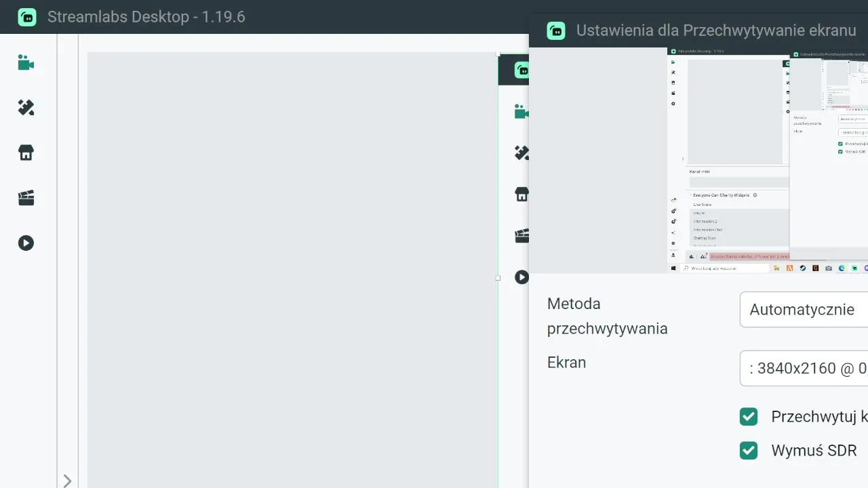Click Streamlabs logo in main window title bar

click(27, 17)
